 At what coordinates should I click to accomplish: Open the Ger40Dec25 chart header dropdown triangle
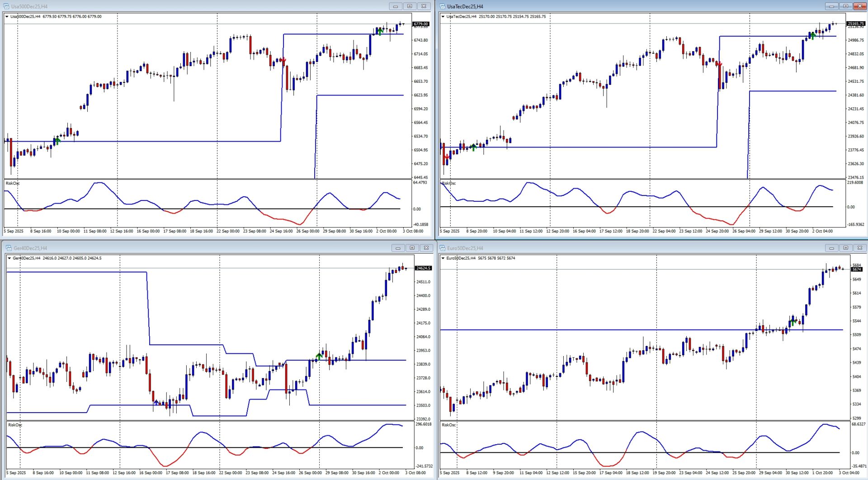9,258
